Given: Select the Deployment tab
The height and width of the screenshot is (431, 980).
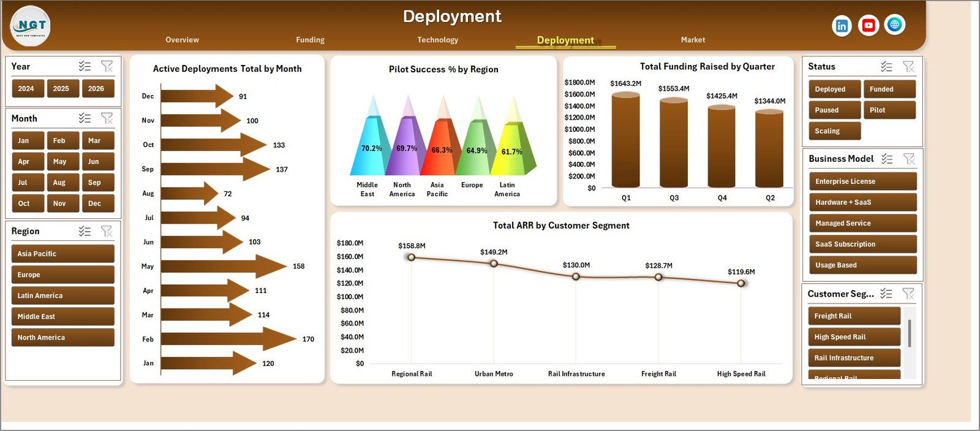Looking at the screenshot, I should [565, 40].
